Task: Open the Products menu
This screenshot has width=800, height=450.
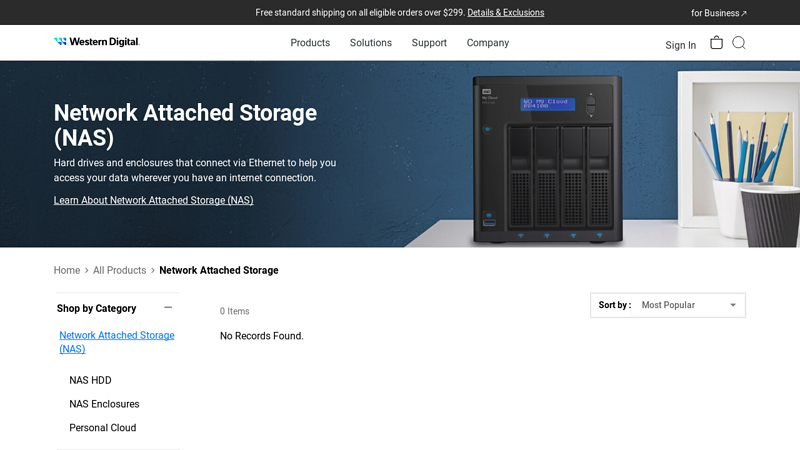Action: point(310,43)
